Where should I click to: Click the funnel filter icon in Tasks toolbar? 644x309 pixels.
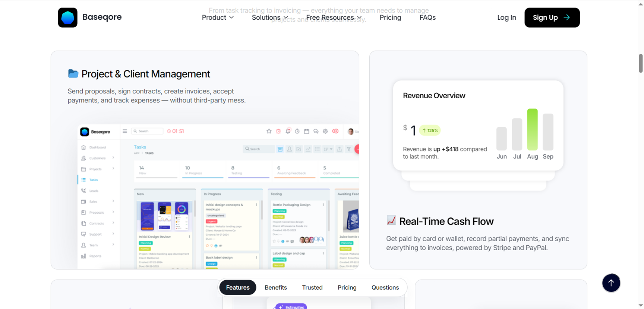click(x=348, y=149)
